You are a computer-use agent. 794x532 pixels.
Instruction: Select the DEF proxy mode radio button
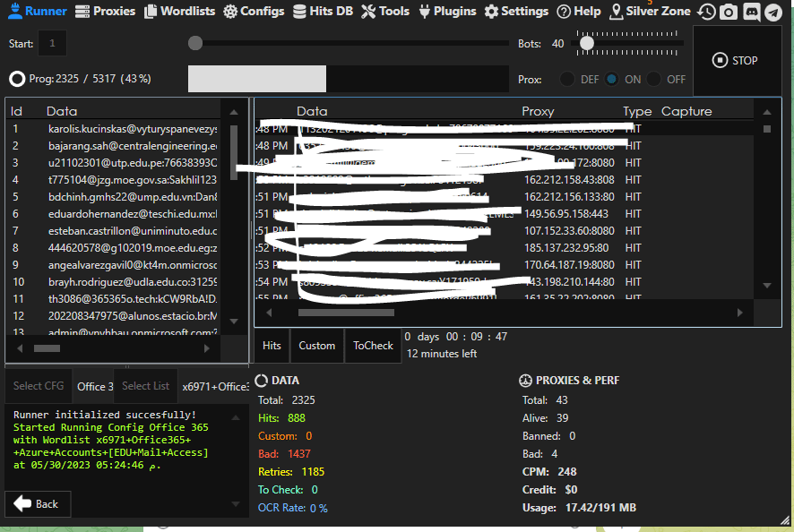point(567,79)
